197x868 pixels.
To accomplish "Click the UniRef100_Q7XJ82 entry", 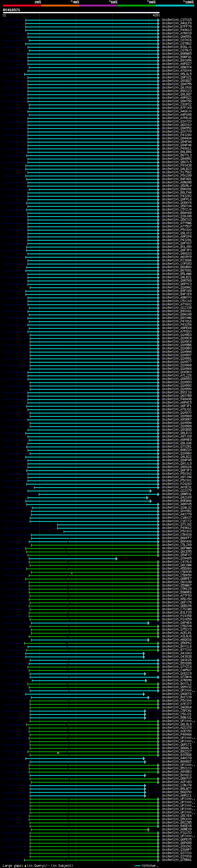I will tap(177, 524).
